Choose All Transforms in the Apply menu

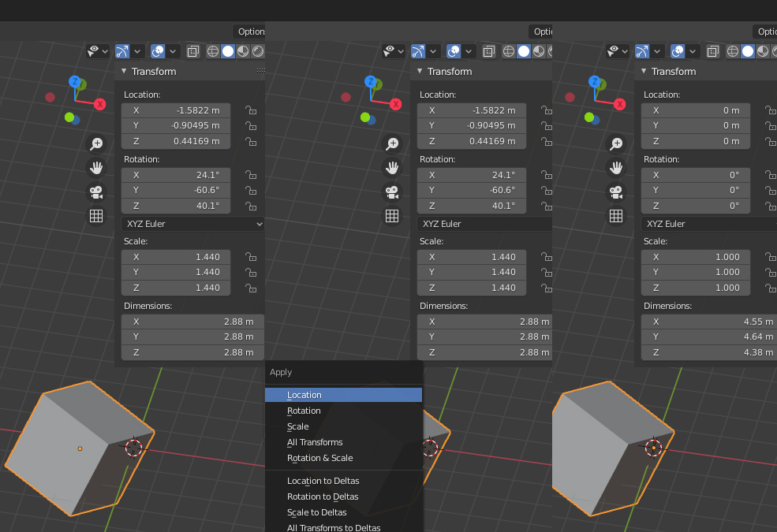(x=343, y=442)
